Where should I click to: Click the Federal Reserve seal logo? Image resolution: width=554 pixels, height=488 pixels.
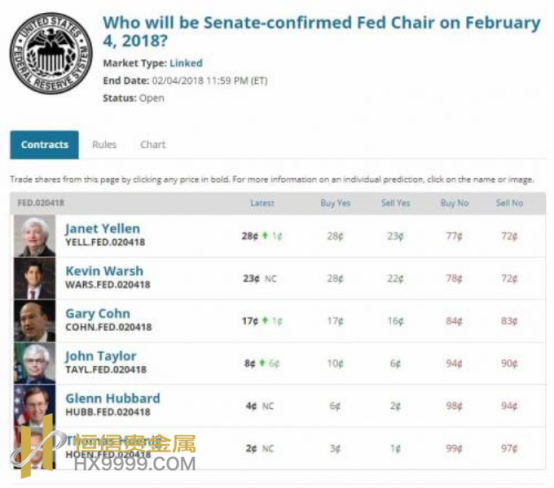[51, 53]
